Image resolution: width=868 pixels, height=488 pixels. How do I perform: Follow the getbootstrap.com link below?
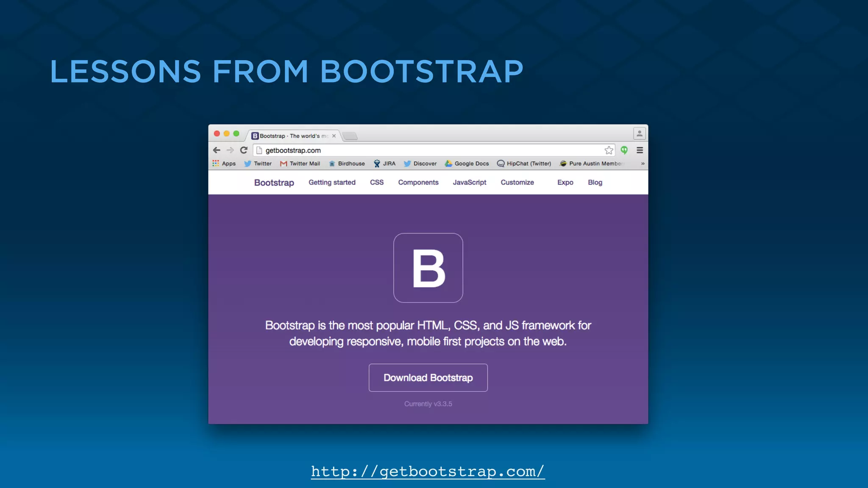428,471
